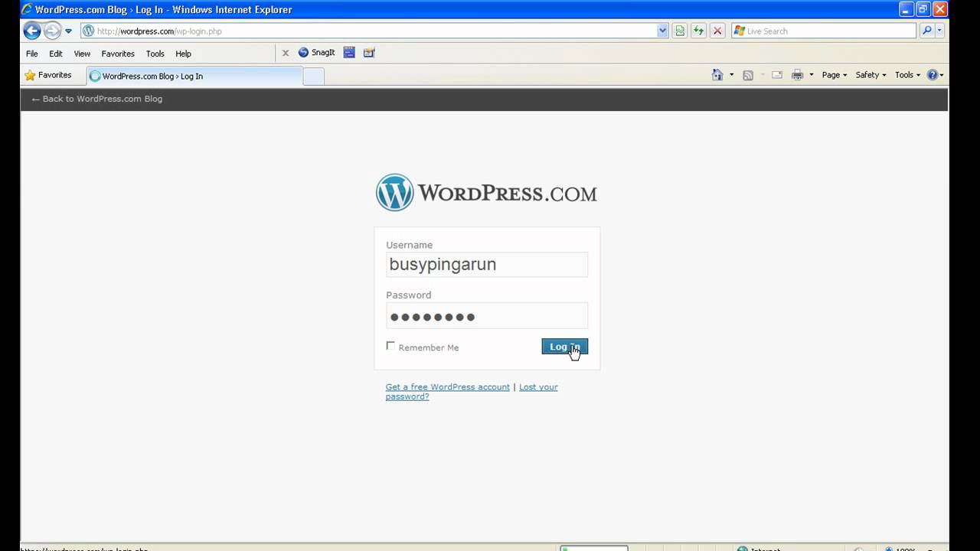Click the WordPress.com logo
The height and width of the screenshot is (551, 980).
click(486, 193)
